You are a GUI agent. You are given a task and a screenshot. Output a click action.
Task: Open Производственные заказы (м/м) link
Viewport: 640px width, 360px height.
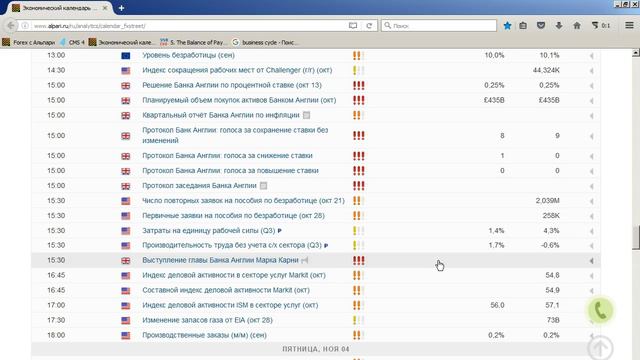(x=204, y=335)
